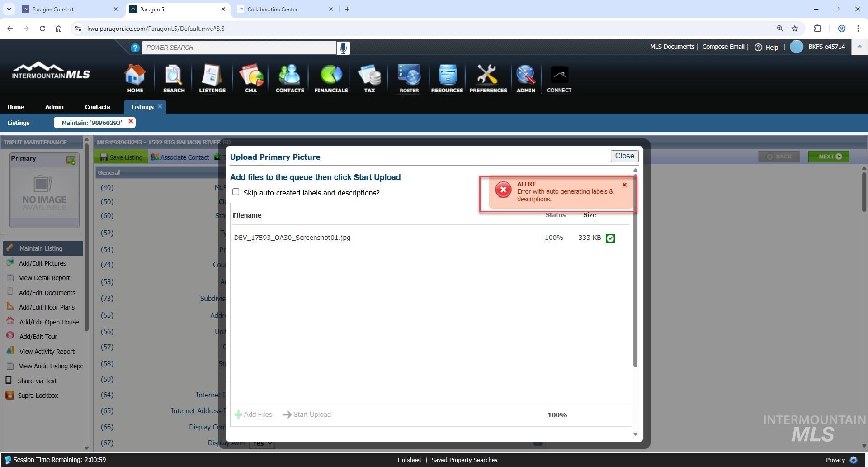Switch to the Contacts tab

97,107
